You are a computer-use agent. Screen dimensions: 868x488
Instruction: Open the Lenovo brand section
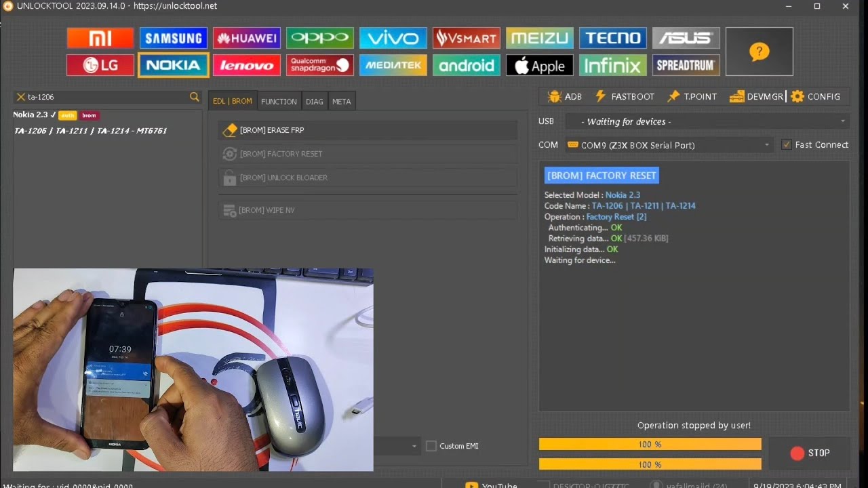[247, 65]
